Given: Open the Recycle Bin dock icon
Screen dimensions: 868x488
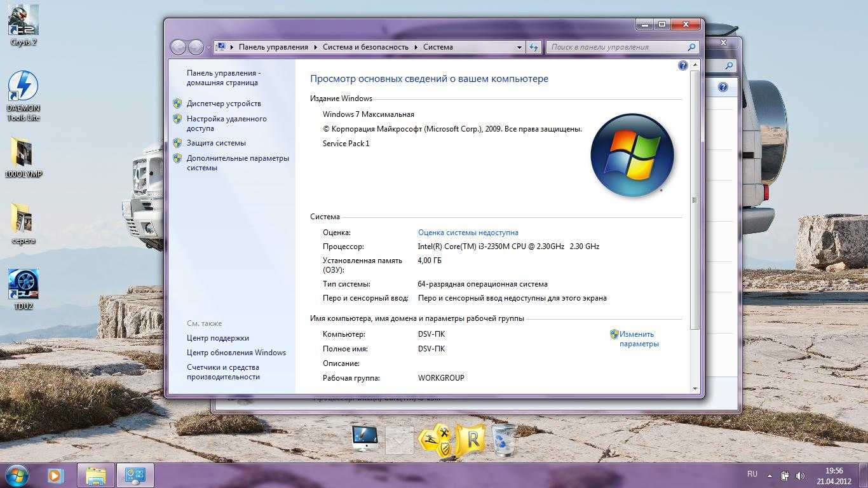Looking at the screenshot, I should click(505, 440).
